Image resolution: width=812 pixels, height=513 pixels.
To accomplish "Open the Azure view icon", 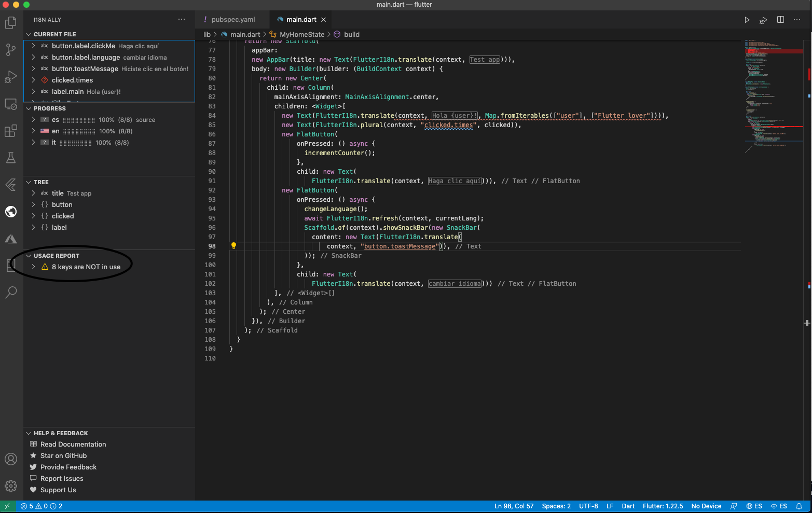I will click(x=11, y=239).
